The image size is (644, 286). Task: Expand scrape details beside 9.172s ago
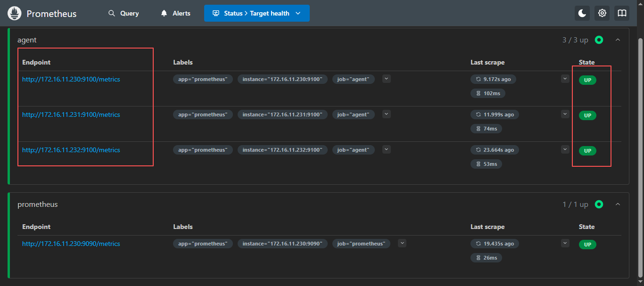(x=565, y=79)
